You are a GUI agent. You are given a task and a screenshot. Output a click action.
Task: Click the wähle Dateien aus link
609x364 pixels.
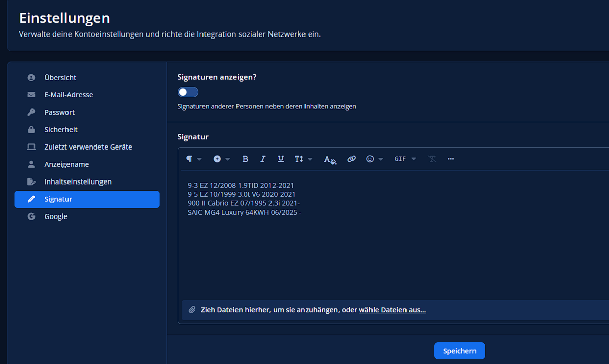pyautogui.click(x=392, y=310)
